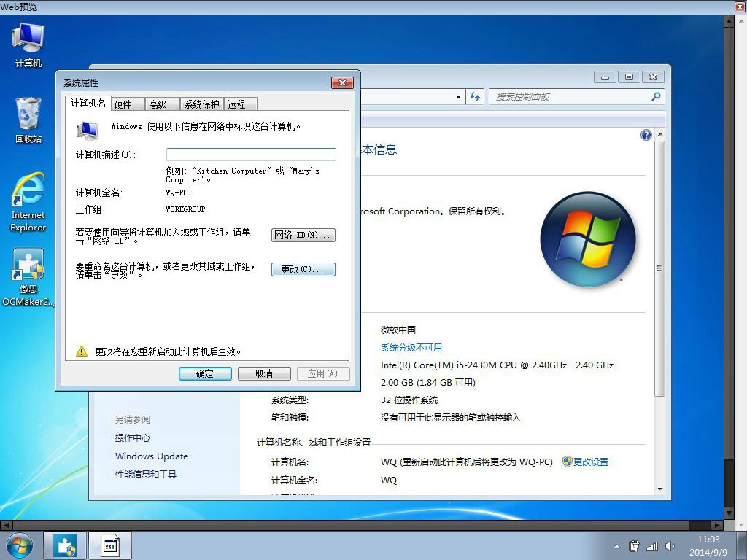Show hidden tray icons arrow
The width and height of the screenshot is (747, 560).
(617, 546)
